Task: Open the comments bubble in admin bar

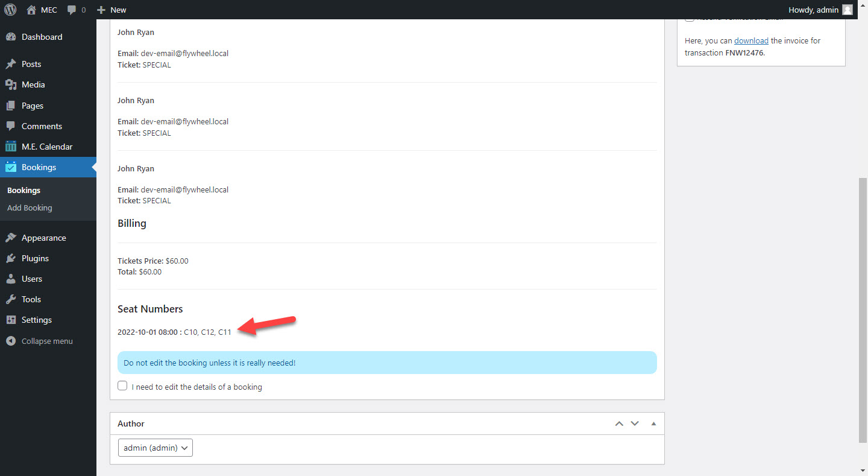Action: click(72, 10)
